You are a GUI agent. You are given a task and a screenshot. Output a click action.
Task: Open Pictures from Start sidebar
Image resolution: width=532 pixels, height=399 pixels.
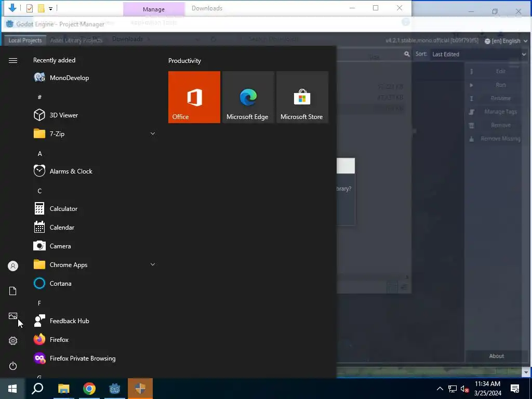pos(13,316)
